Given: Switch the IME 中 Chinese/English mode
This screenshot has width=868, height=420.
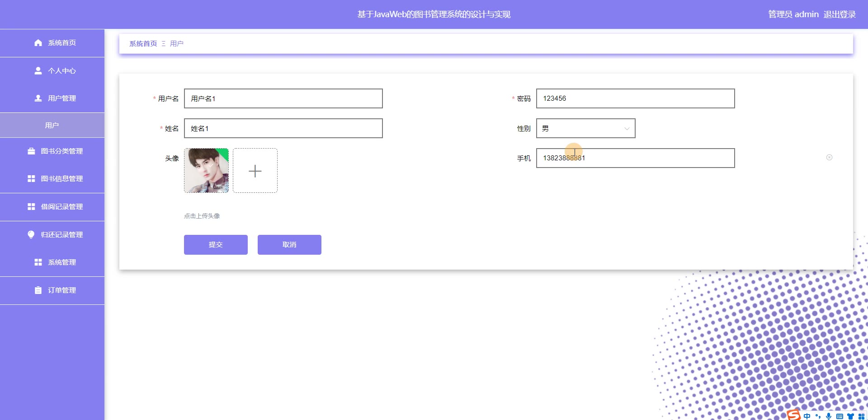Looking at the screenshot, I should coord(807,416).
